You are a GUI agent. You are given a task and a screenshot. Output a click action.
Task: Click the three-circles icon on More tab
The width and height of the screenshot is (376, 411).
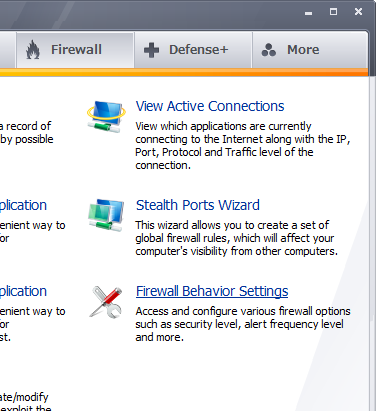269,50
